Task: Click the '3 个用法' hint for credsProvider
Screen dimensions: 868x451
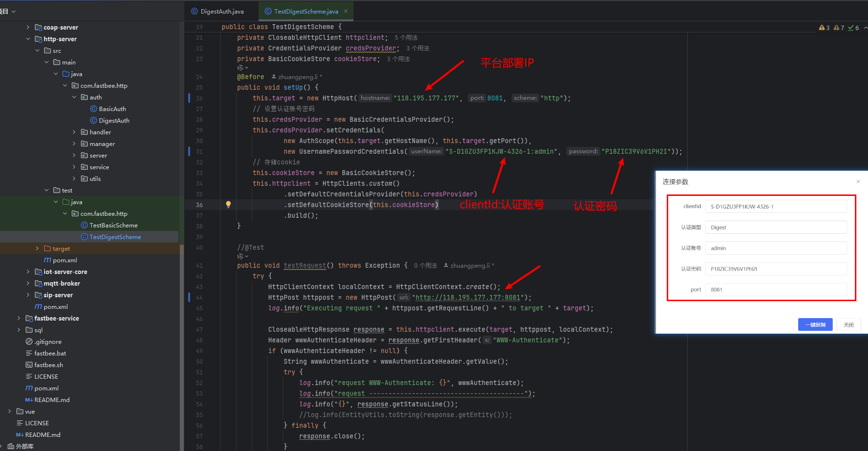Action: [x=418, y=48]
